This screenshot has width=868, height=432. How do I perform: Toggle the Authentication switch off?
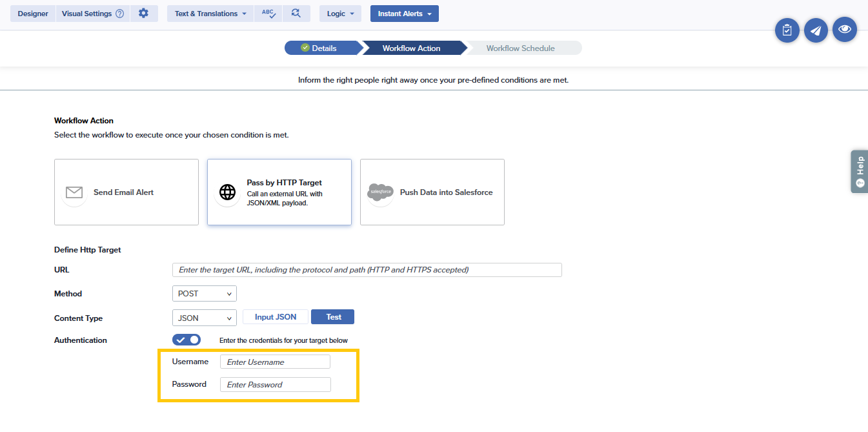point(187,340)
